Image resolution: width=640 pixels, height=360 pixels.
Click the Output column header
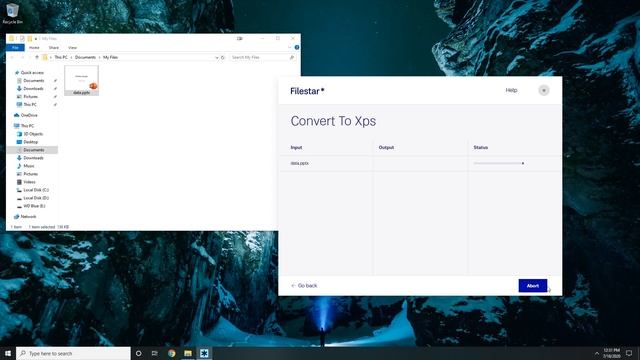[386, 147]
